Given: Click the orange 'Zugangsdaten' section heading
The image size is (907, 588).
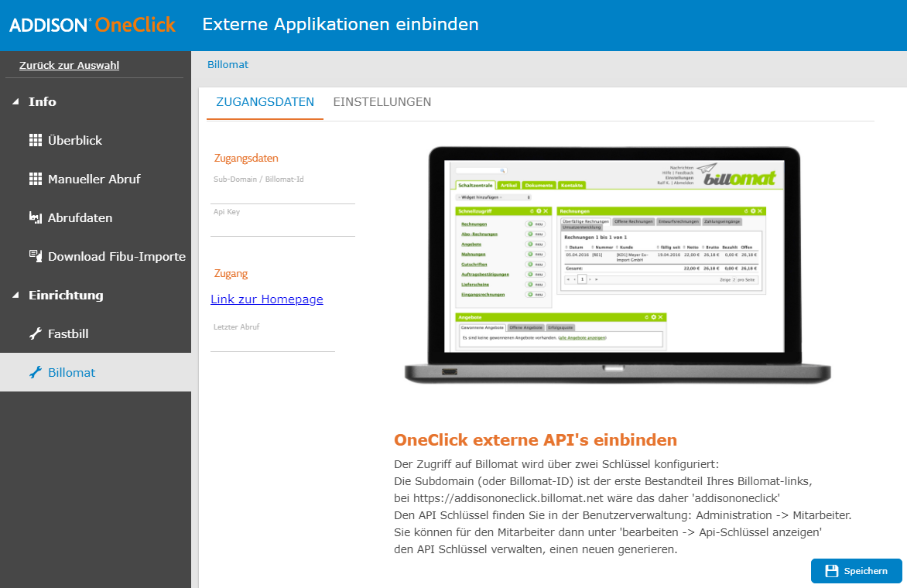Looking at the screenshot, I should tap(246, 159).
